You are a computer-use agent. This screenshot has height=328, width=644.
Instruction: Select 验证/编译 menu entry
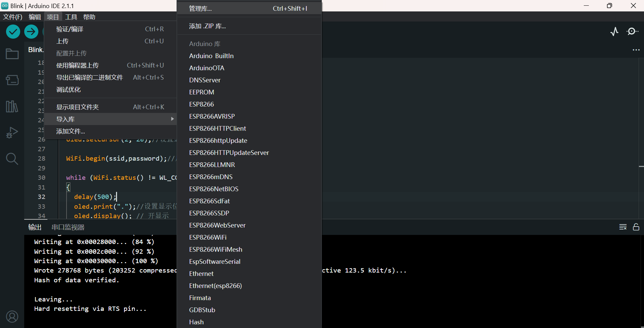pyautogui.click(x=110, y=29)
